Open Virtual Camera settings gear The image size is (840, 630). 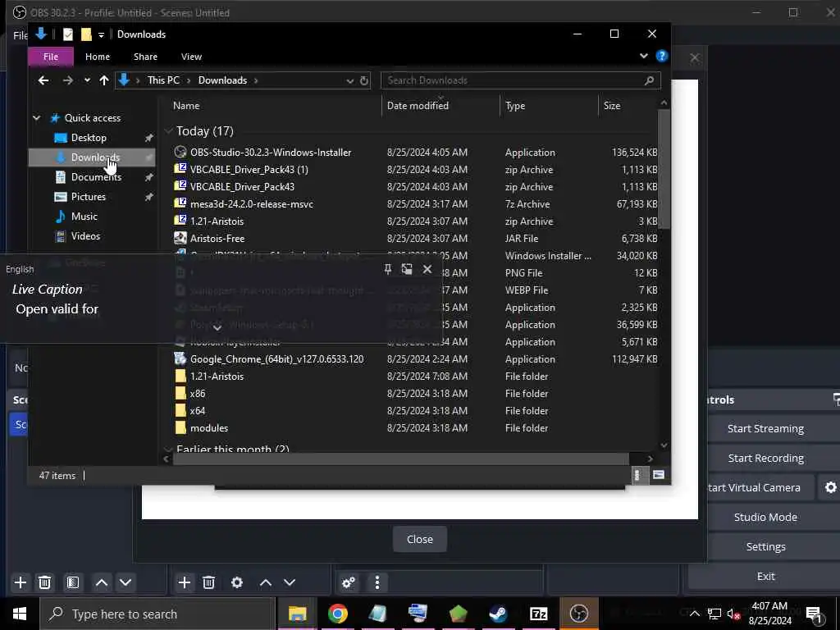click(830, 487)
